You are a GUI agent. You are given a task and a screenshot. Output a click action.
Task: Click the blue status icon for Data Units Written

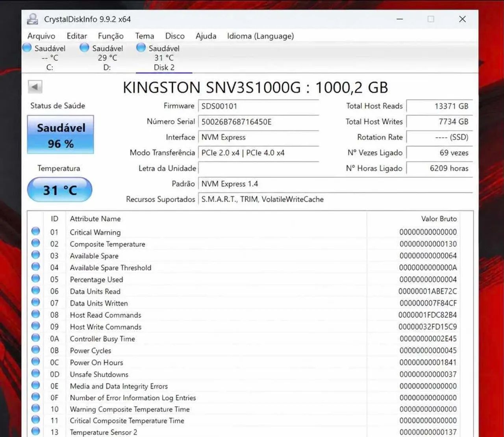coord(36,302)
